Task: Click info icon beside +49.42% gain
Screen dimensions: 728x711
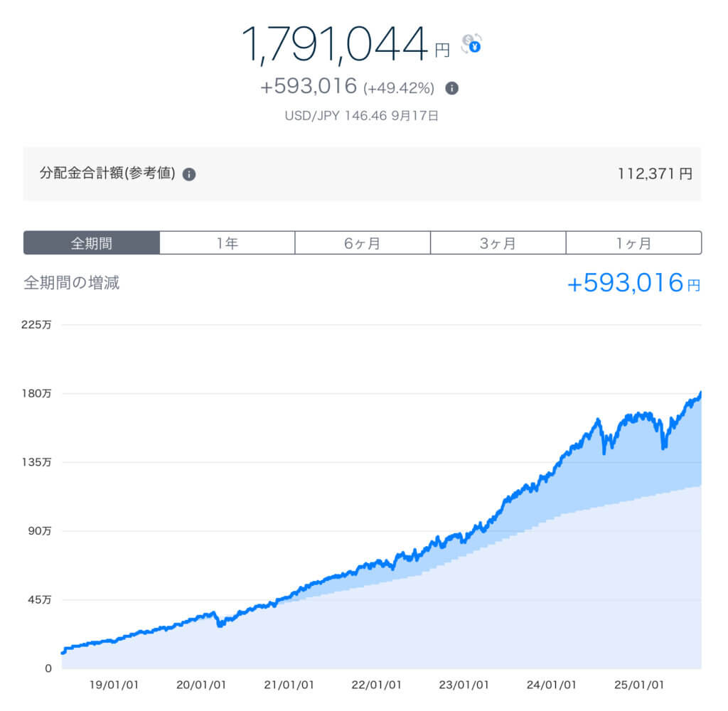Action: point(451,88)
